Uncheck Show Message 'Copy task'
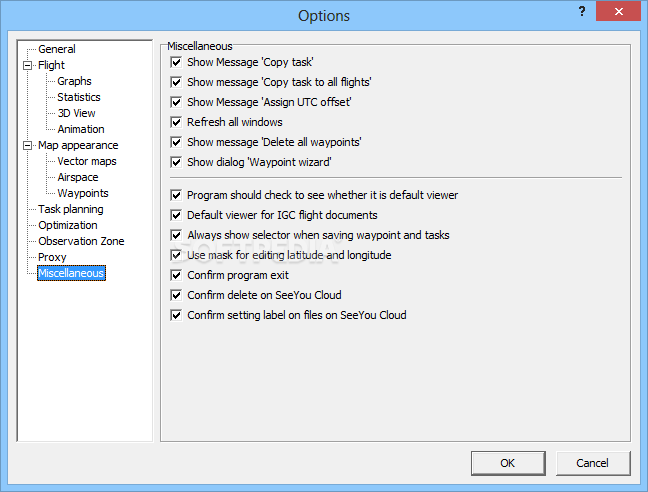The height and width of the screenshot is (492, 648). click(176, 62)
